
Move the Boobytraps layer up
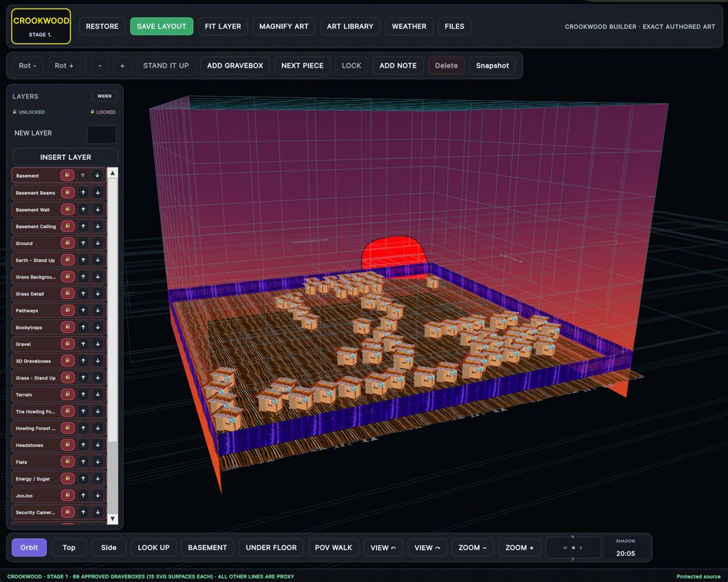point(82,327)
